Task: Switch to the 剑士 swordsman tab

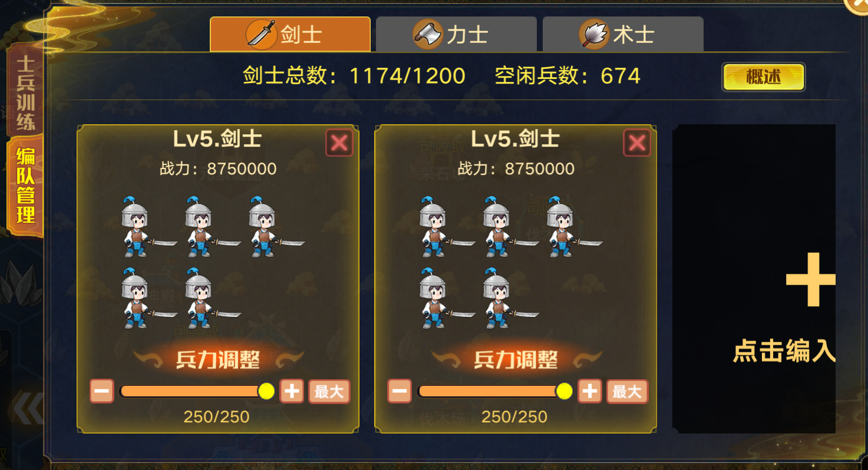Action: [x=290, y=34]
